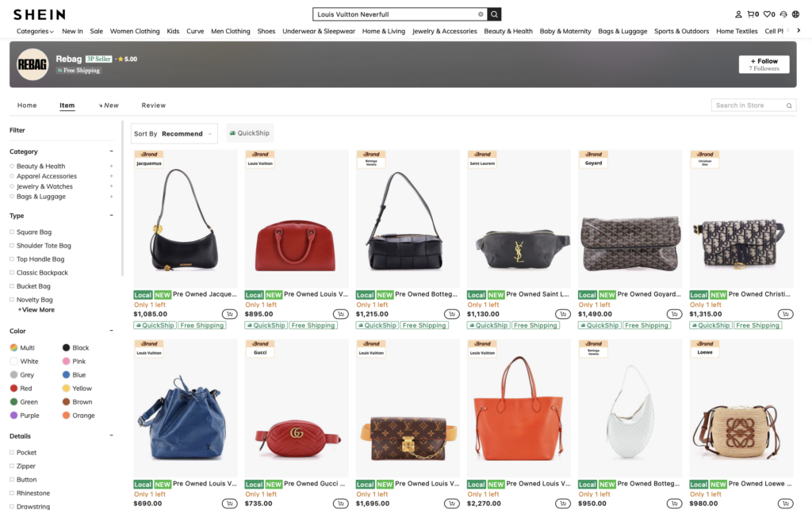Add $950.00 white bag to cart

click(x=674, y=504)
